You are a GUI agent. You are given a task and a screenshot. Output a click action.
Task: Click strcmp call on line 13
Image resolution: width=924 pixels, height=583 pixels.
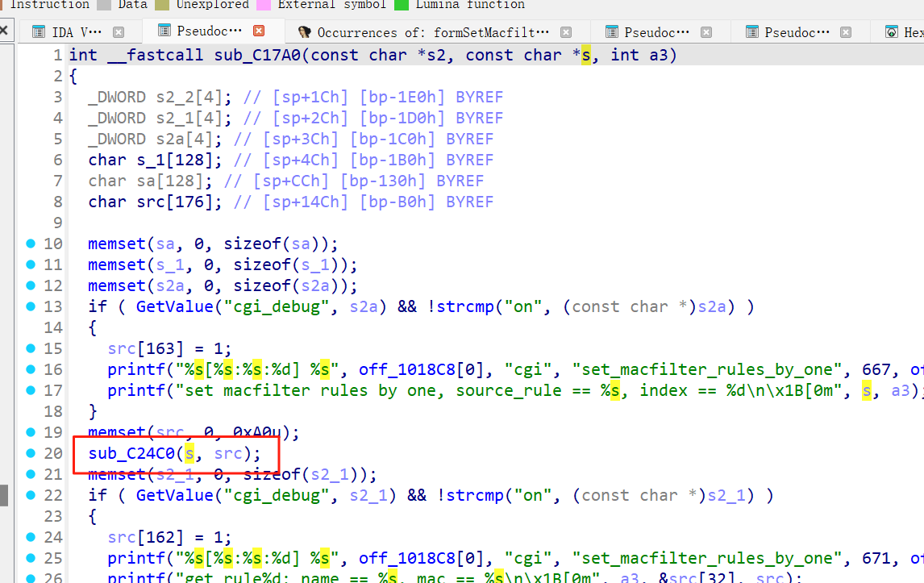(464, 306)
